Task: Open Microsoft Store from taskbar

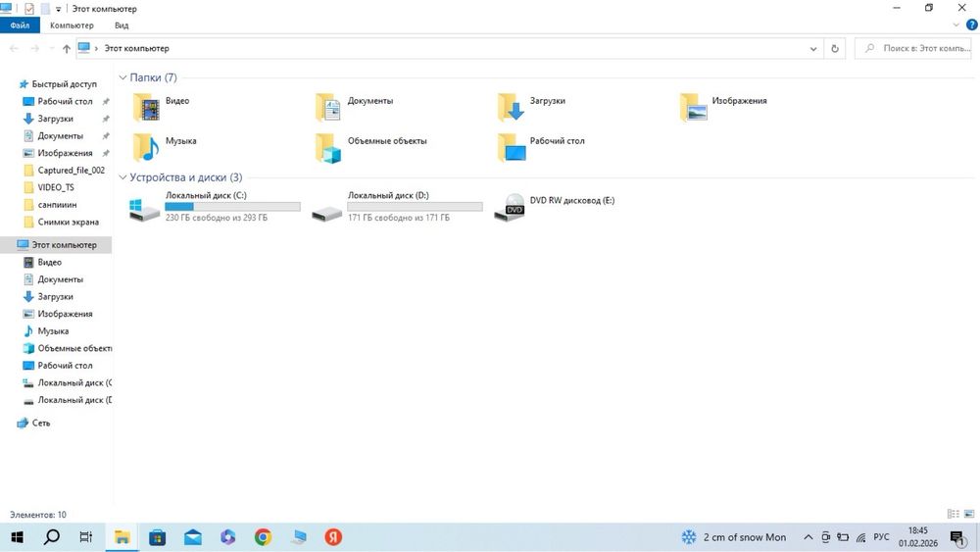Action: point(158,537)
